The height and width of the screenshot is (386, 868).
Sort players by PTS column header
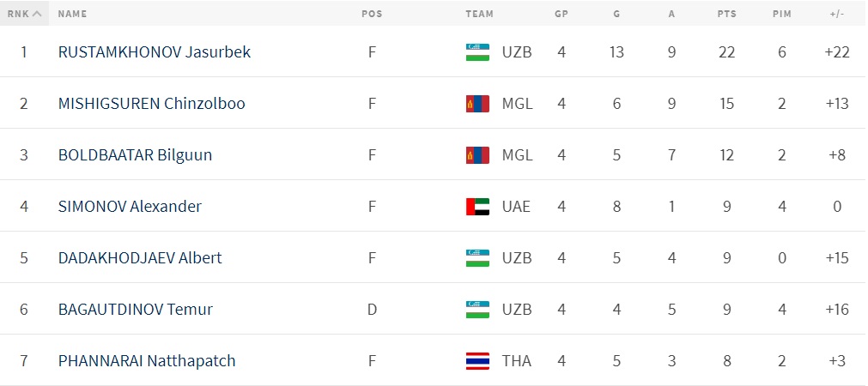coord(726,14)
